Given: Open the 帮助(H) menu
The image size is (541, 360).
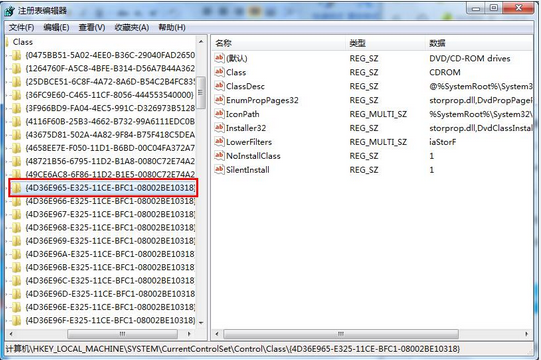Looking at the screenshot, I should [172, 27].
